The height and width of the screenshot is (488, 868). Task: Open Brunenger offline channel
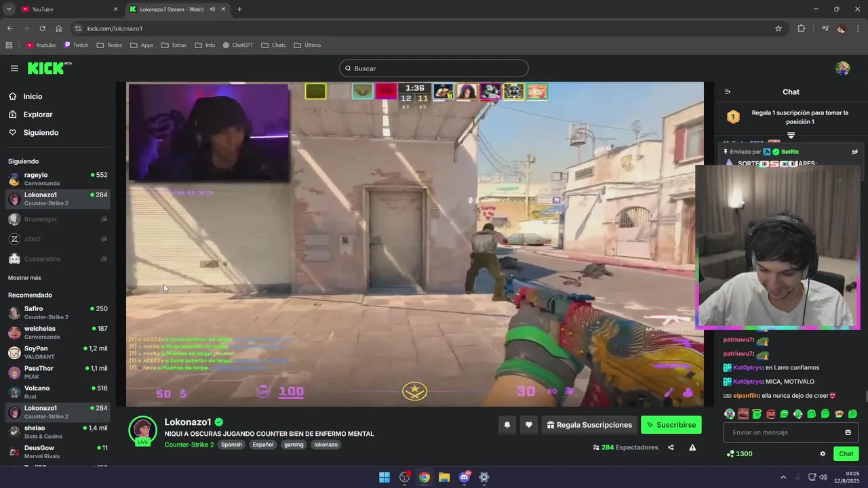point(57,219)
